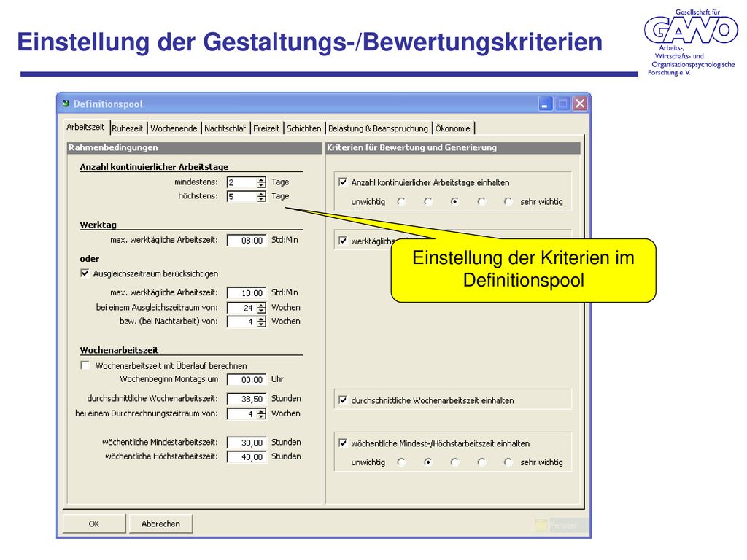Increase the Ausgleichszeitraum Wochen value
The image size is (747, 560).
pyautogui.click(x=261, y=306)
